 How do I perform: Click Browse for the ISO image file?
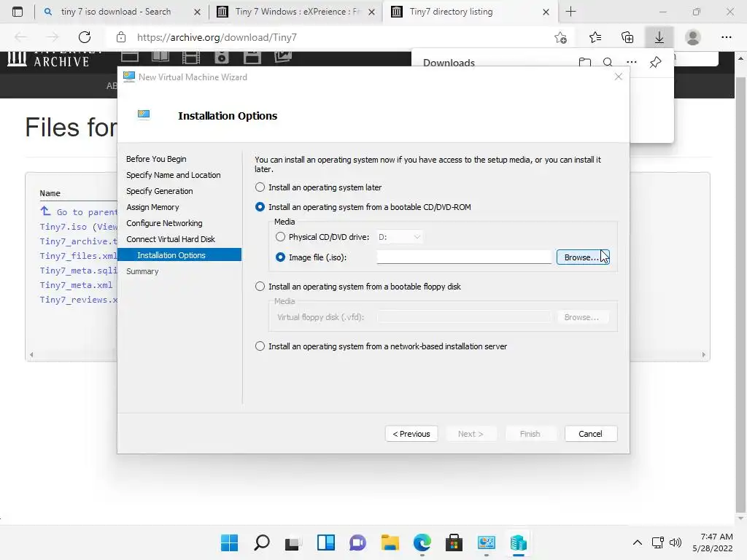click(x=583, y=257)
